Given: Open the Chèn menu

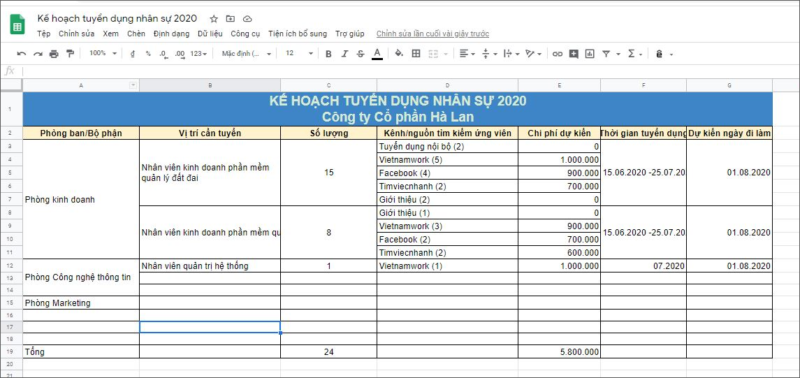Looking at the screenshot, I should 136,34.
